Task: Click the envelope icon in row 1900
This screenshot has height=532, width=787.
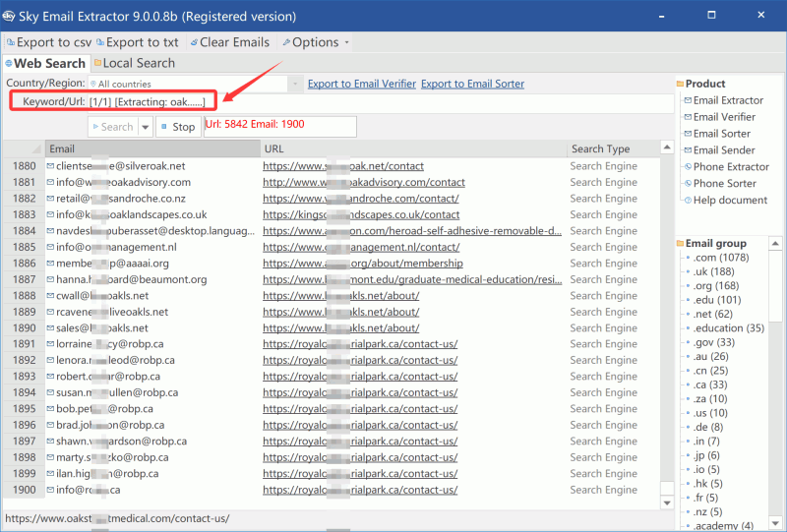Action: [51, 490]
